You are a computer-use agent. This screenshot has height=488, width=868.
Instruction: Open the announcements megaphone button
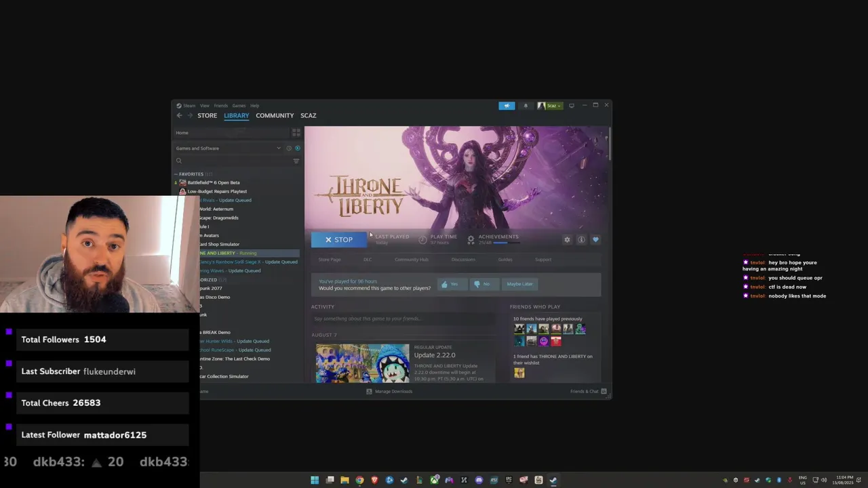[507, 106]
